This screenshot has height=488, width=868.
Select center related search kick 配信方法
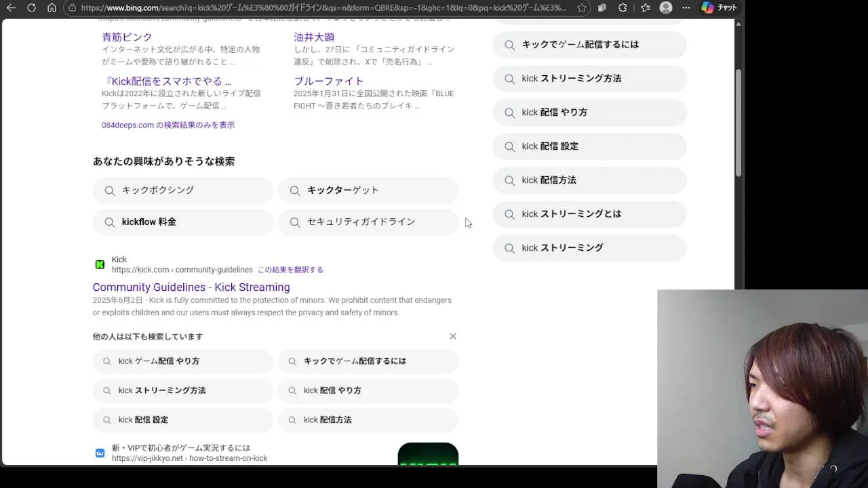pos(368,420)
